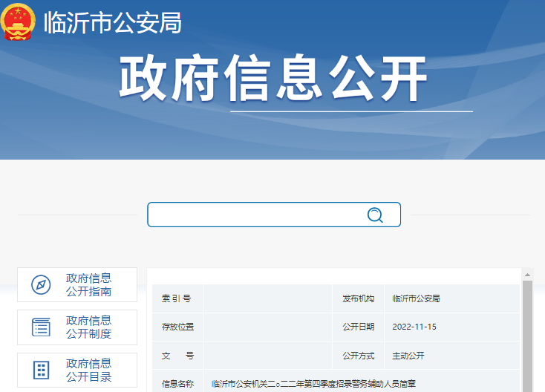Click the 发布机构 label cell
This screenshot has height=392, width=545.
click(x=359, y=298)
